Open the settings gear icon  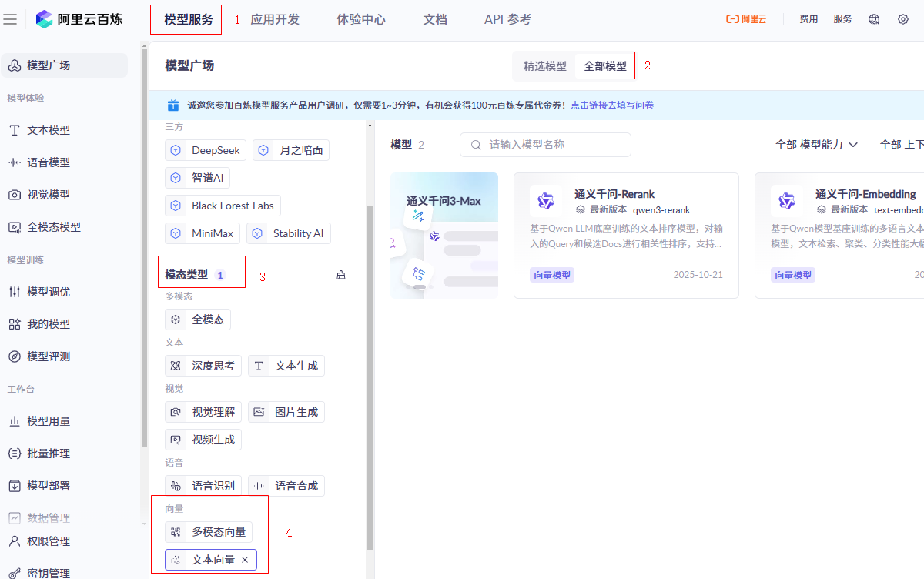click(903, 19)
